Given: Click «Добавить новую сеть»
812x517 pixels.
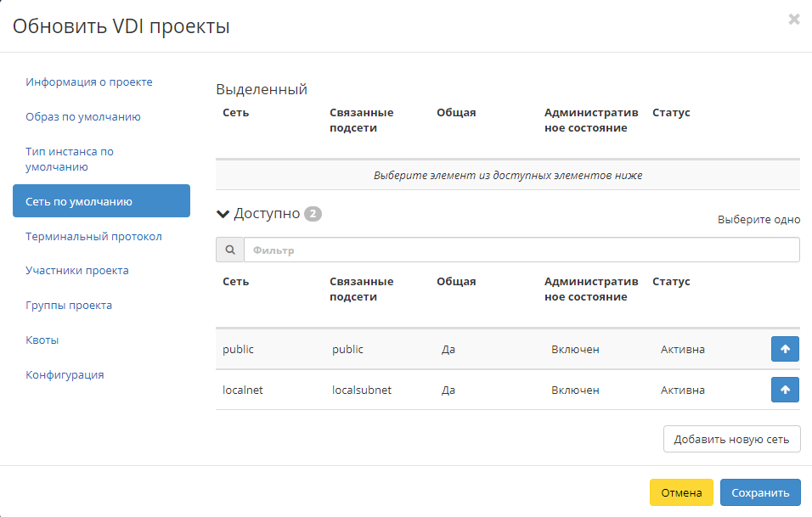Looking at the screenshot, I should tap(731, 438).
